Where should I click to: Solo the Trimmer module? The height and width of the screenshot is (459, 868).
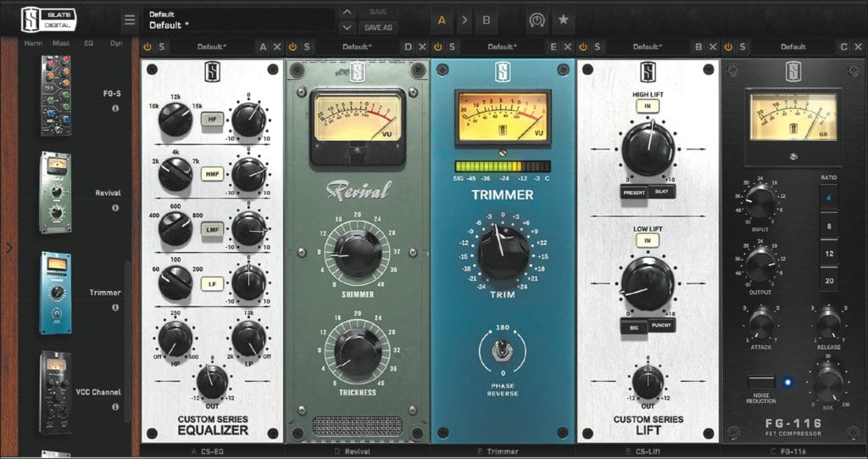tap(453, 48)
